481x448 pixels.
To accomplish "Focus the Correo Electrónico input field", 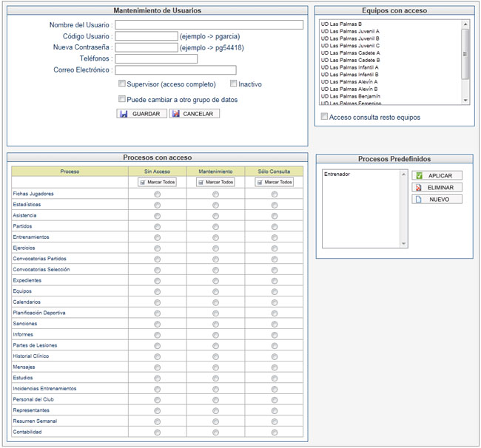I will (x=175, y=70).
